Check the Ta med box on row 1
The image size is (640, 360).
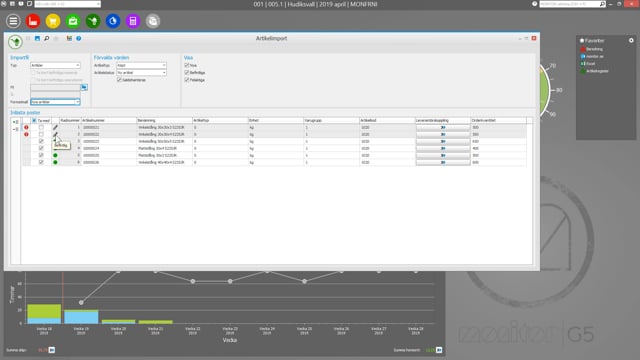coord(41,127)
